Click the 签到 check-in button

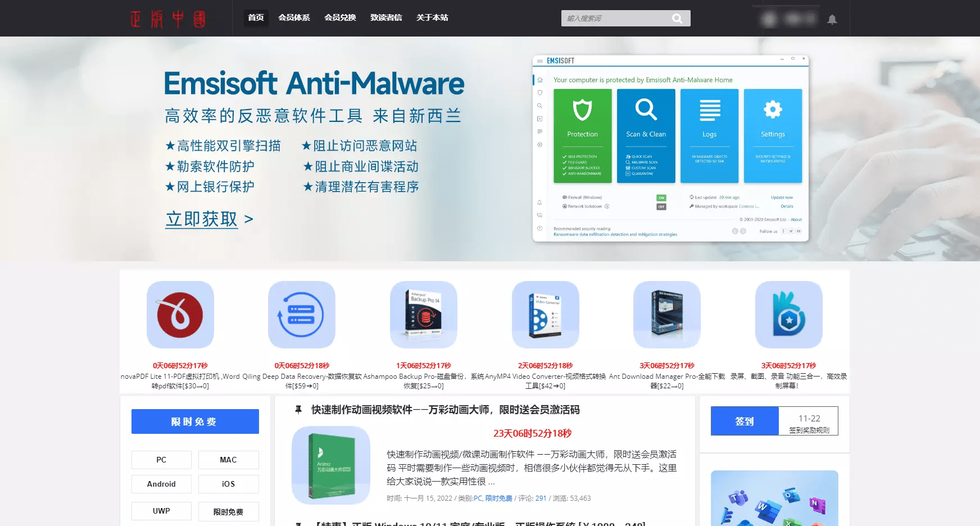point(745,421)
